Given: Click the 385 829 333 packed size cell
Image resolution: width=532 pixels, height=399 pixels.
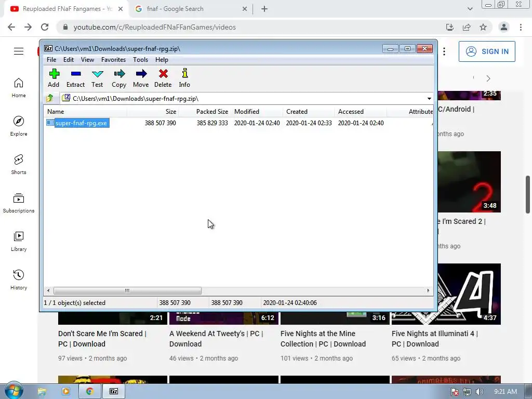Looking at the screenshot, I should coord(212,123).
